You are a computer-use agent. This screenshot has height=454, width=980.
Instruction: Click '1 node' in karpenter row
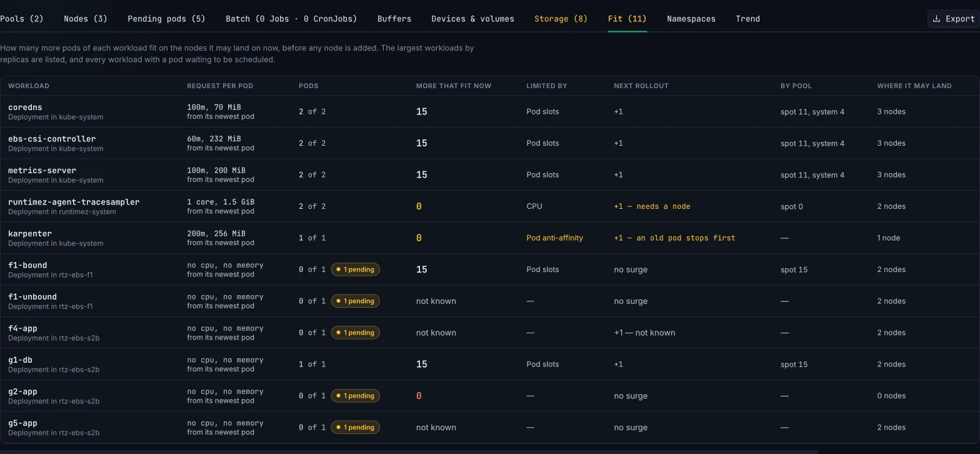point(888,238)
